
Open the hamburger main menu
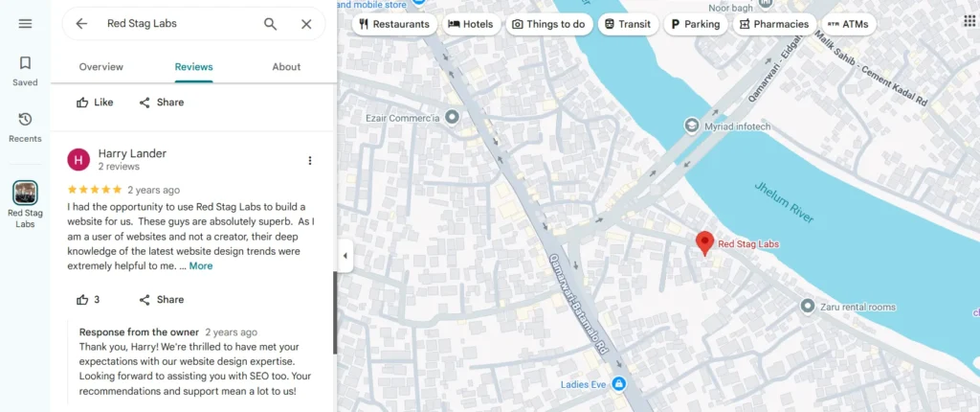pos(25,24)
